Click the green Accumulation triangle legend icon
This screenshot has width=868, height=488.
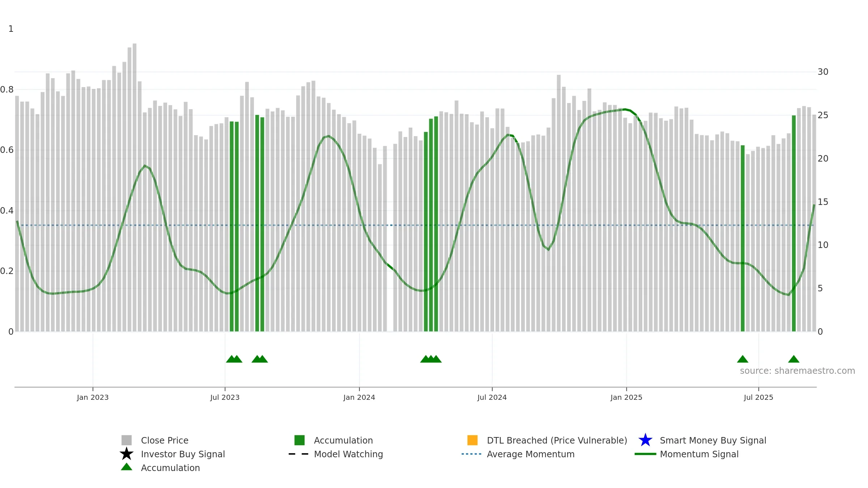tap(127, 467)
